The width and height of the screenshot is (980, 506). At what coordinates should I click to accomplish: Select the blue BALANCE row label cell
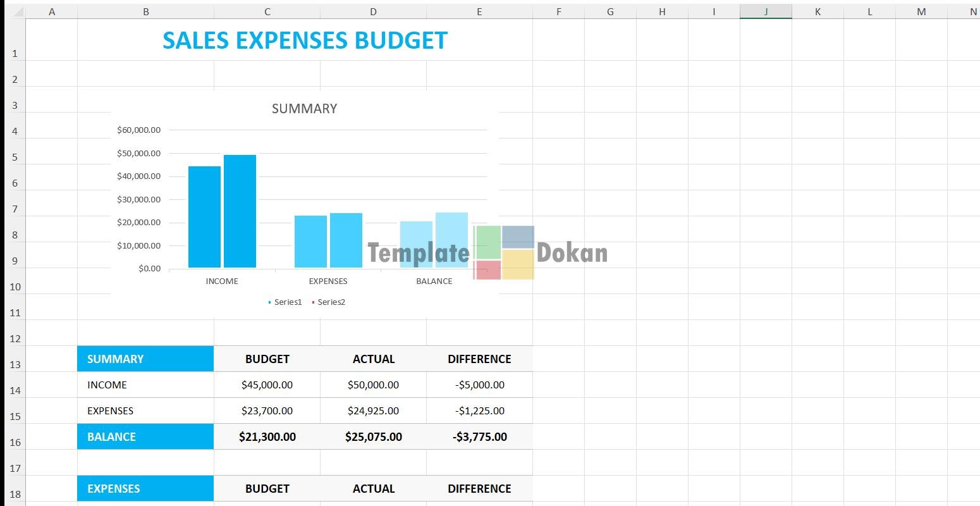tap(145, 436)
